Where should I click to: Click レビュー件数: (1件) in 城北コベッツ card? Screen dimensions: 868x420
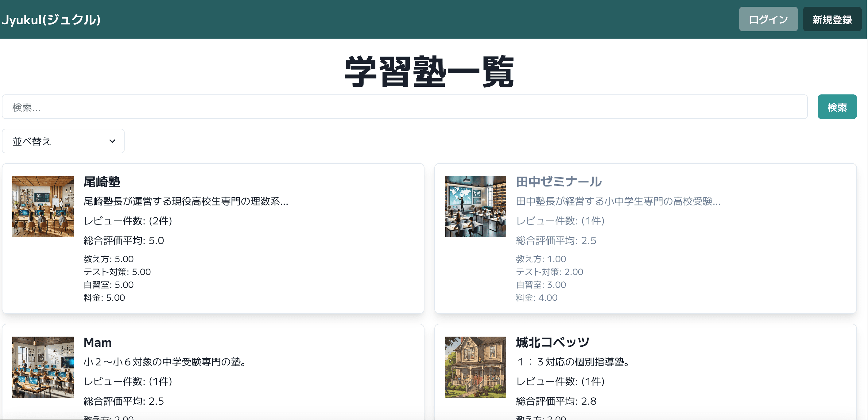pyautogui.click(x=560, y=381)
